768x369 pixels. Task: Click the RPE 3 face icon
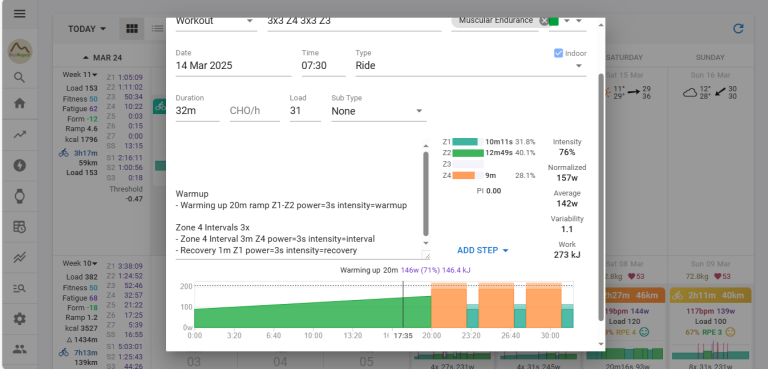pyautogui.click(x=730, y=332)
